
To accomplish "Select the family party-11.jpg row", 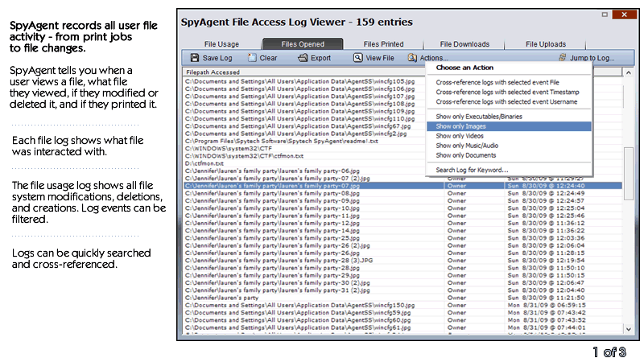I will tap(403, 216).
